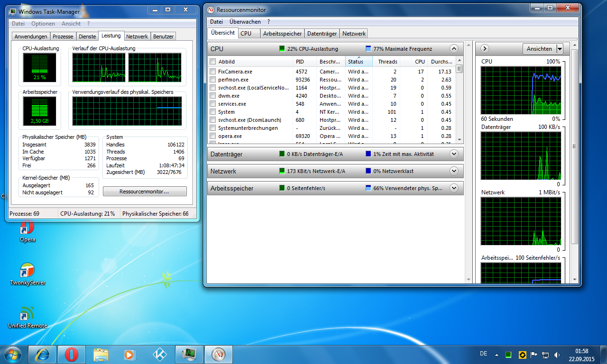Click the Ansichten button

point(539,49)
